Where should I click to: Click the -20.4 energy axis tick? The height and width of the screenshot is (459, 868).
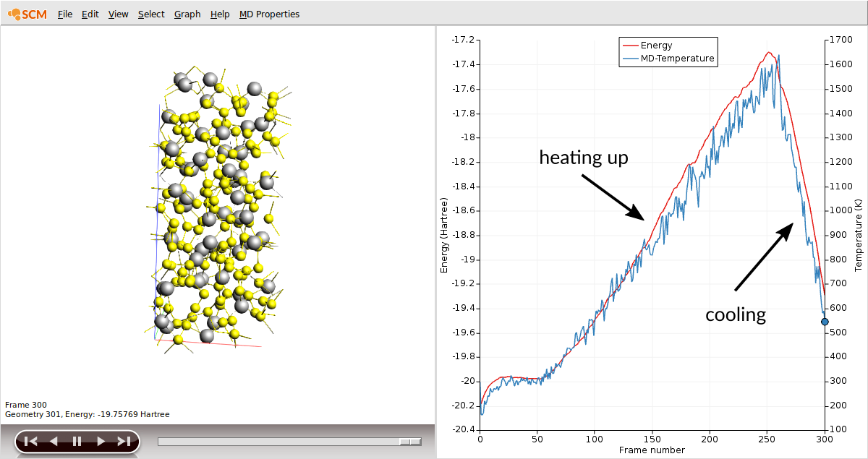tap(462, 429)
